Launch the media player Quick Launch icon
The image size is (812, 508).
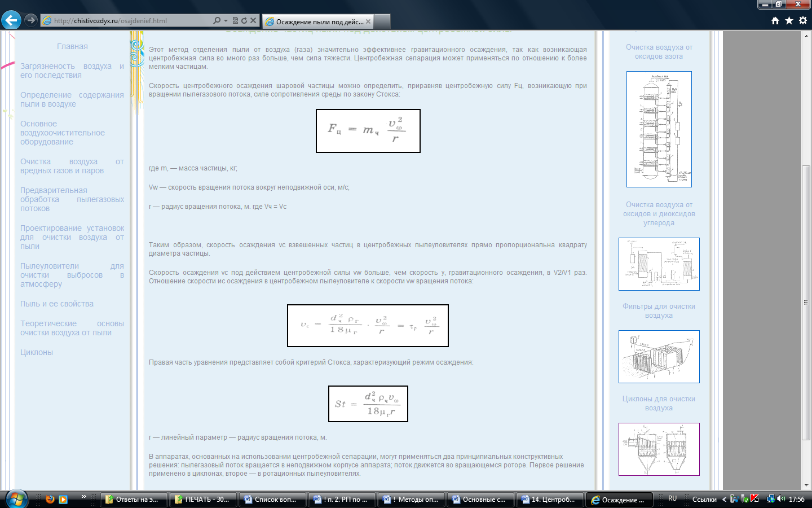pos(63,499)
